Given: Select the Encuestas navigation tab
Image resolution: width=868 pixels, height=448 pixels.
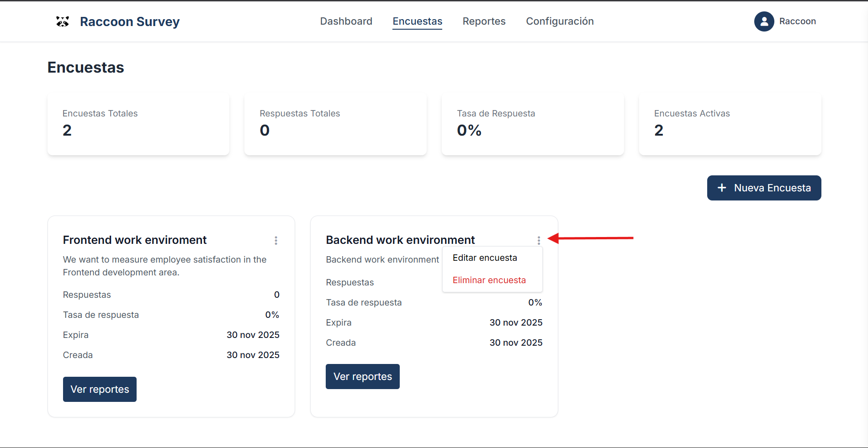Looking at the screenshot, I should point(417,21).
